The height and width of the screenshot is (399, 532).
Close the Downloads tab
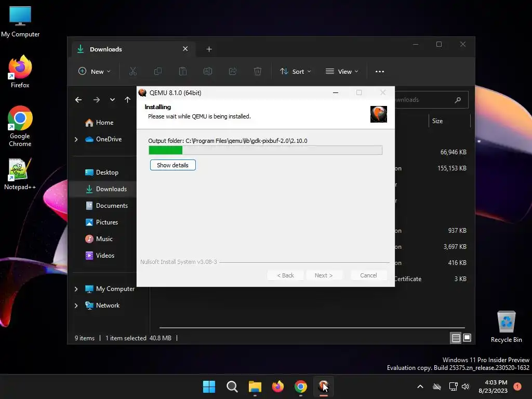tap(185, 49)
